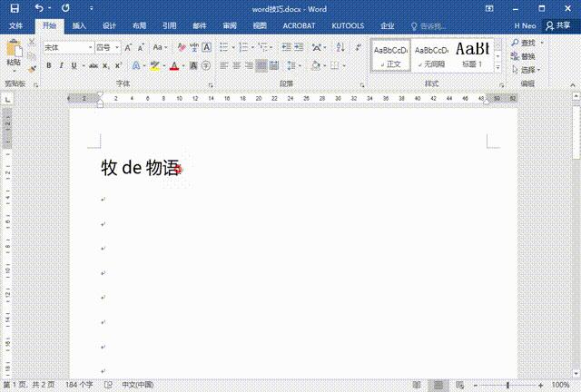The image size is (581, 392).
Task: Undo the last action
Action: pos(39,8)
